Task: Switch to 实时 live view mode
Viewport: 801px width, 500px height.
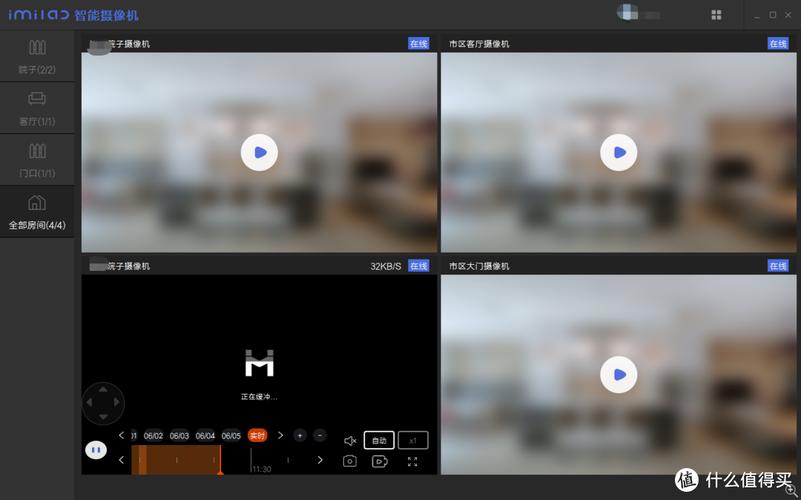Action: 257,436
